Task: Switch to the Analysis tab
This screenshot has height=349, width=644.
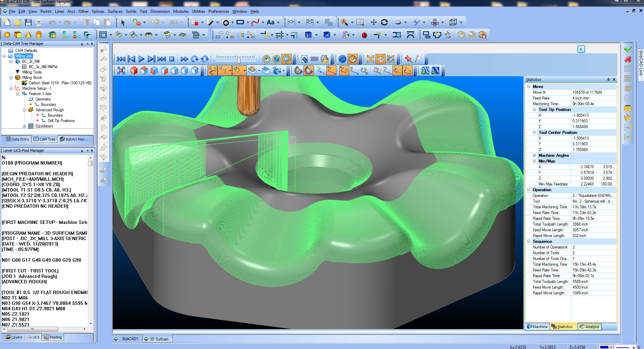Action: pyautogui.click(x=589, y=326)
